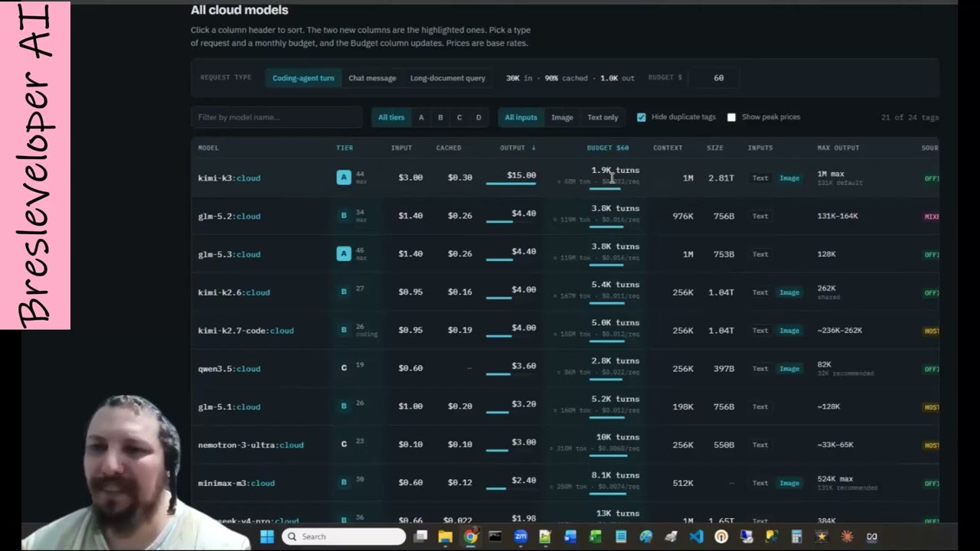Open Task View from the taskbar

click(420, 536)
